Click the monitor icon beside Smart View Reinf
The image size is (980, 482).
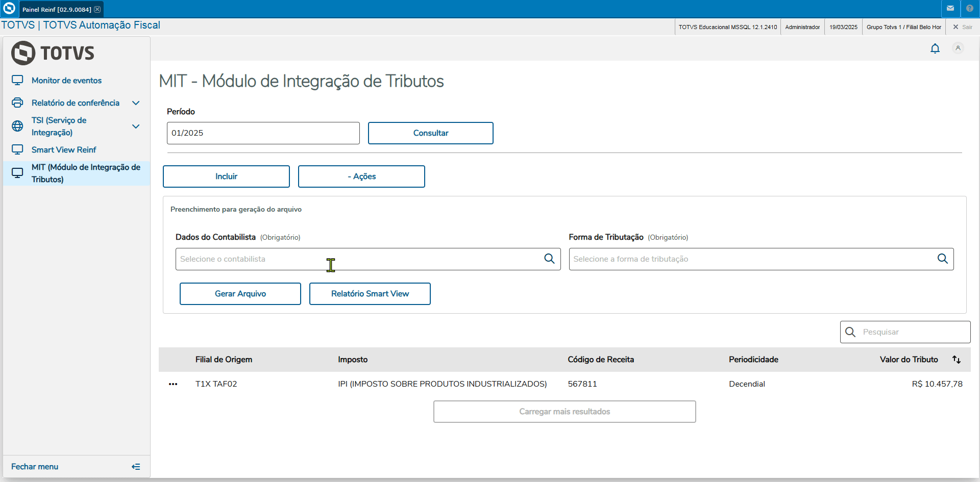pos(17,150)
